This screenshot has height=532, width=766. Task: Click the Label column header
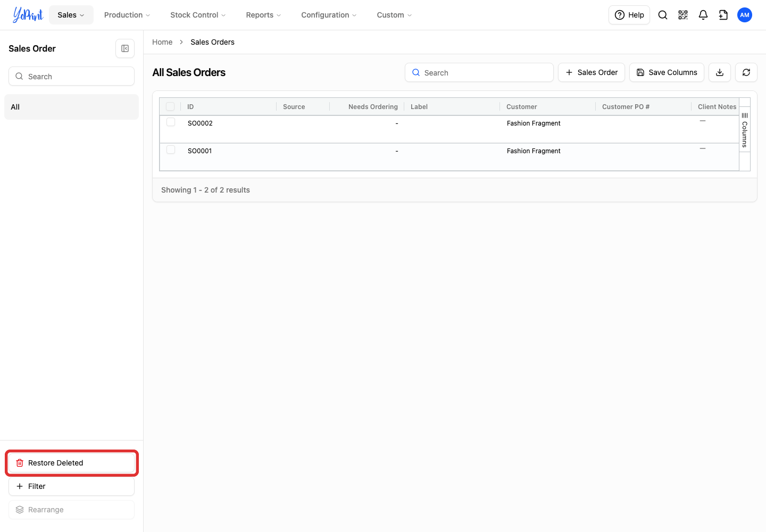click(452, 106)
